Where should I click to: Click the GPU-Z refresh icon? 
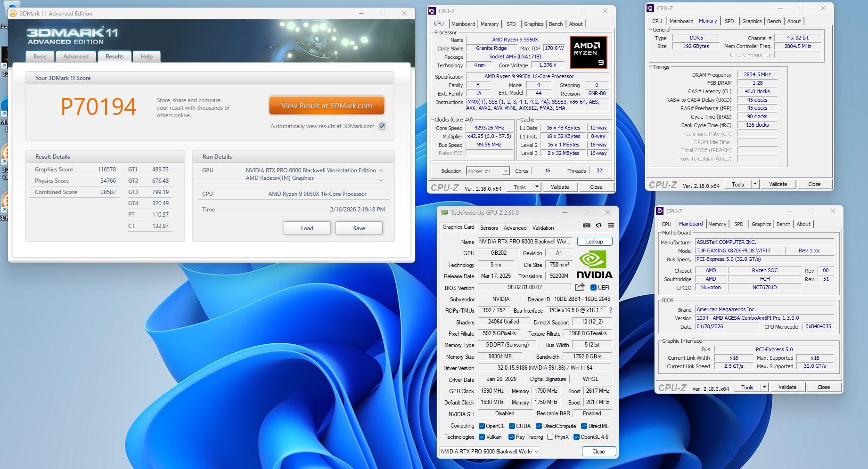[x=598, y=225]
